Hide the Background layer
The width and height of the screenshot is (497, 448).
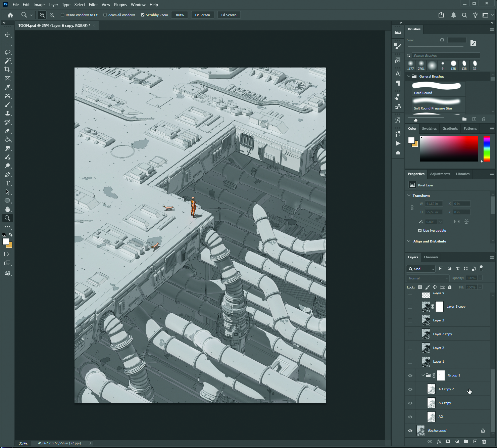(x=410, y=431)
